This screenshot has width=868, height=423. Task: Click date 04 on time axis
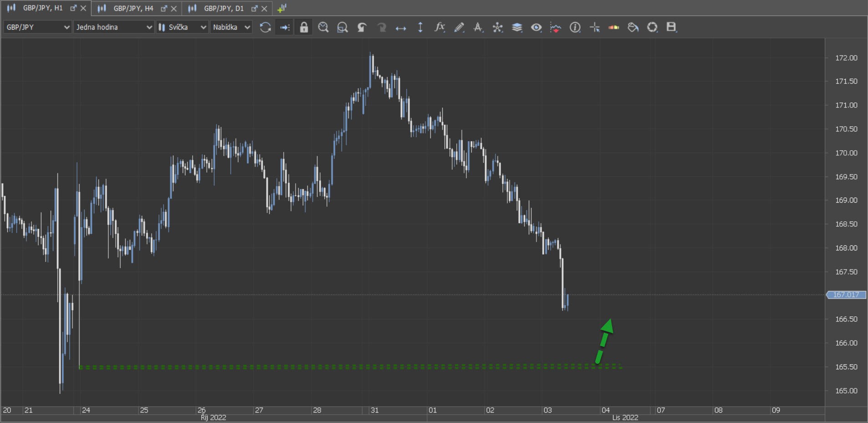pos(605,410)
